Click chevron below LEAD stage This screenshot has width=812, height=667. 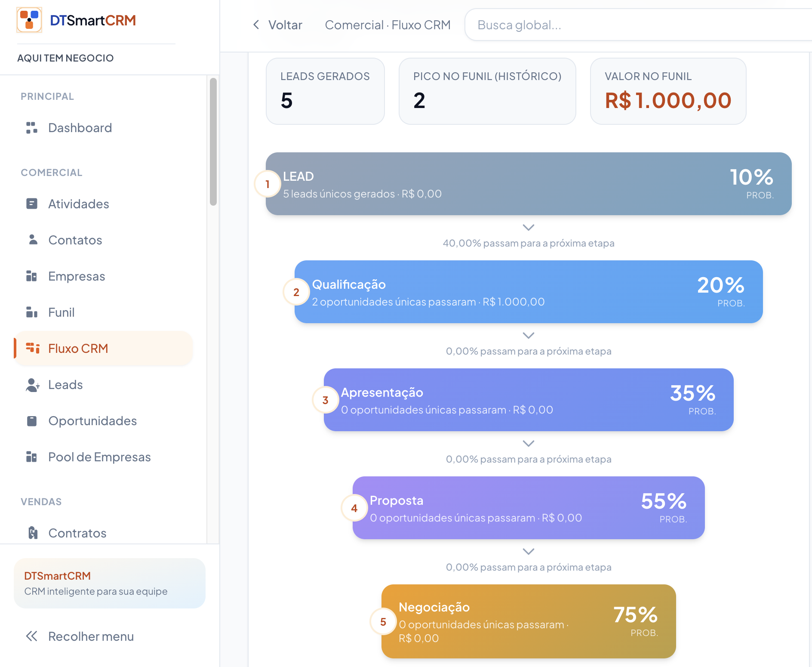point(529,227)
